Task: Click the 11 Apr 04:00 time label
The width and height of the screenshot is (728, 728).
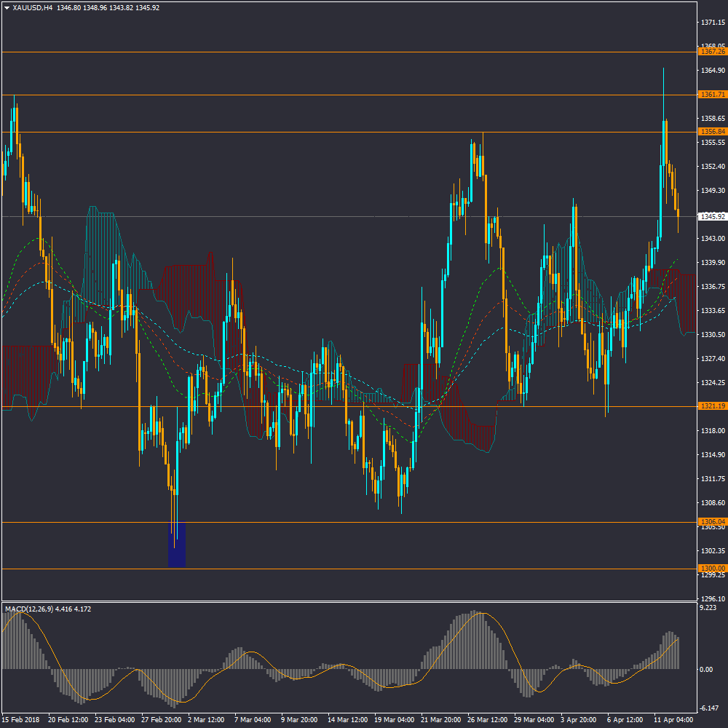Action: (x=674, y=719)
